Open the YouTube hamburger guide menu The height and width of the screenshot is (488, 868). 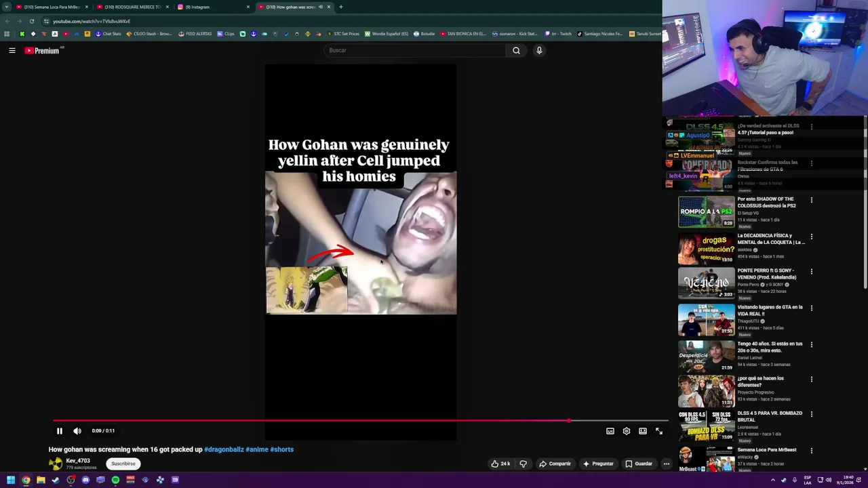[x=12, y=50]
